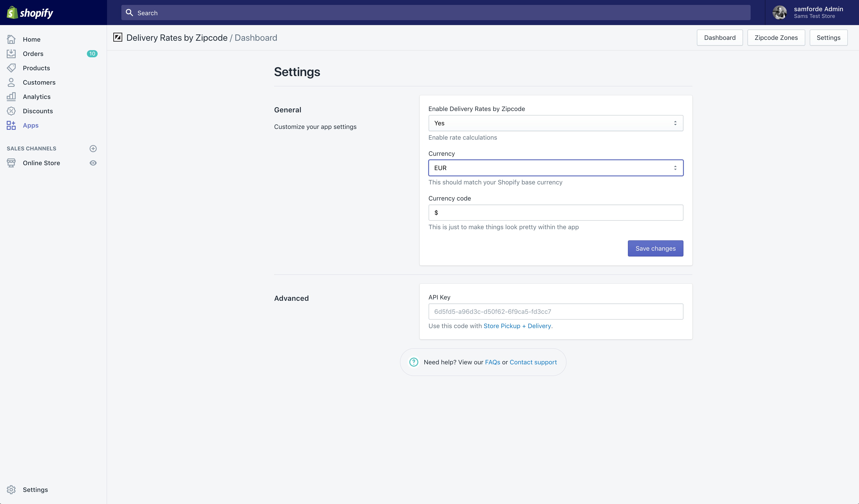The width and height of the screenshot is (859, 504).
Task: Click the Delivery Rates app logo icon
Action: point(118,37)
